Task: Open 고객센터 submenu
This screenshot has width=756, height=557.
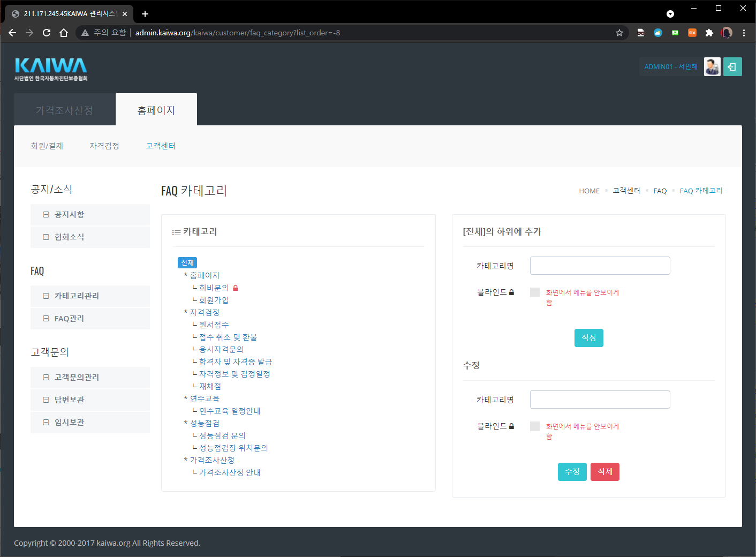Action: tap(161, 146)
